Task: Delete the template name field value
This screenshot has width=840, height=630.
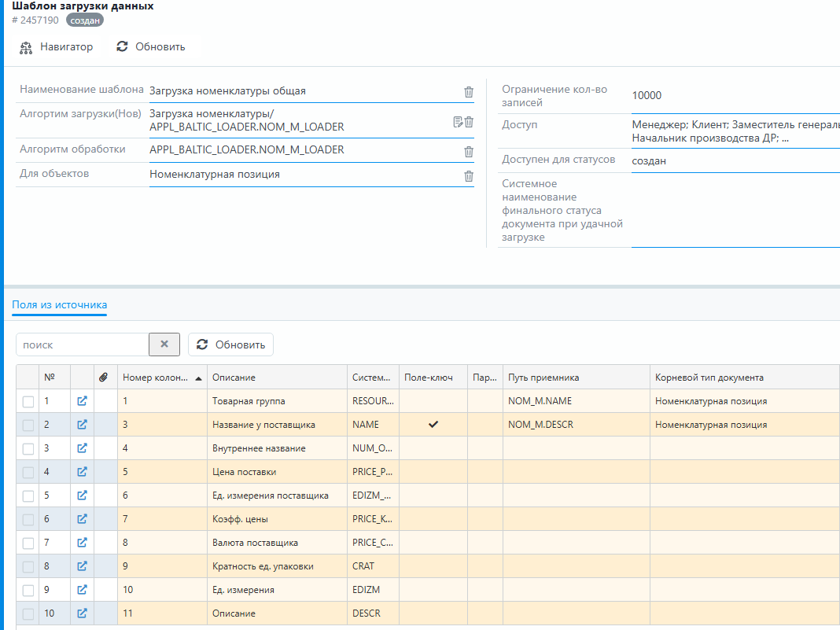Action: (x=469, y=92)
